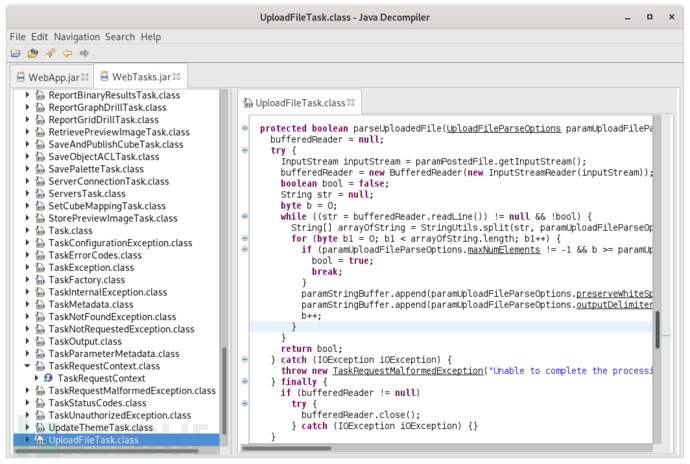This screenshot has height=464, width=690.
Task: Click the UploadFileTask.class editor tab's file icon
Action: tap(248, 103)
